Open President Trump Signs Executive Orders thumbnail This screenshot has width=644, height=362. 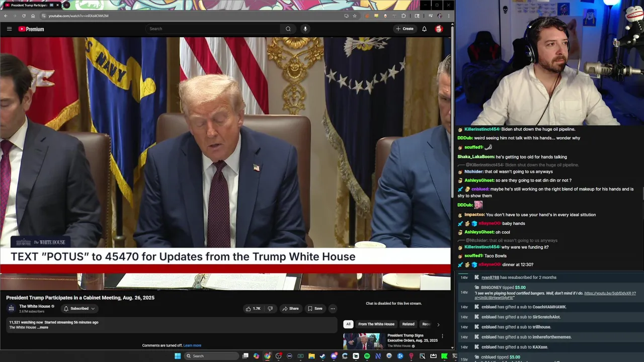tap(364, 341)
